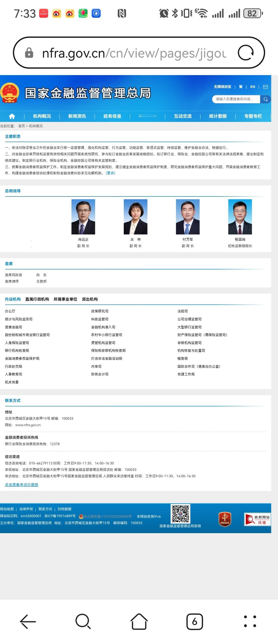278x644 pixels.
Task: Go back with browser back arrow
Action: click(x=28, y=622)
